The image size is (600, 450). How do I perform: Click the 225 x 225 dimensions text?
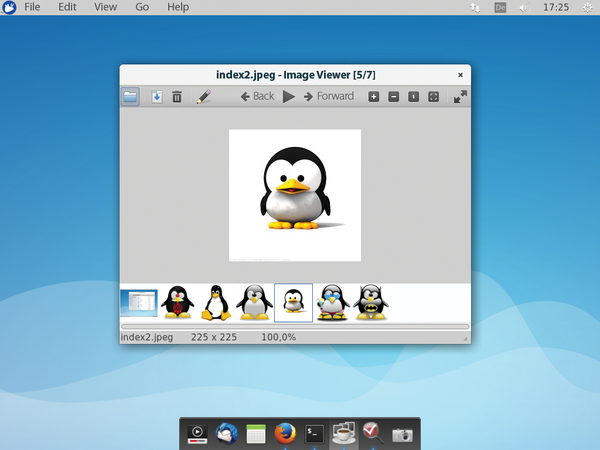tap(214, 337)
